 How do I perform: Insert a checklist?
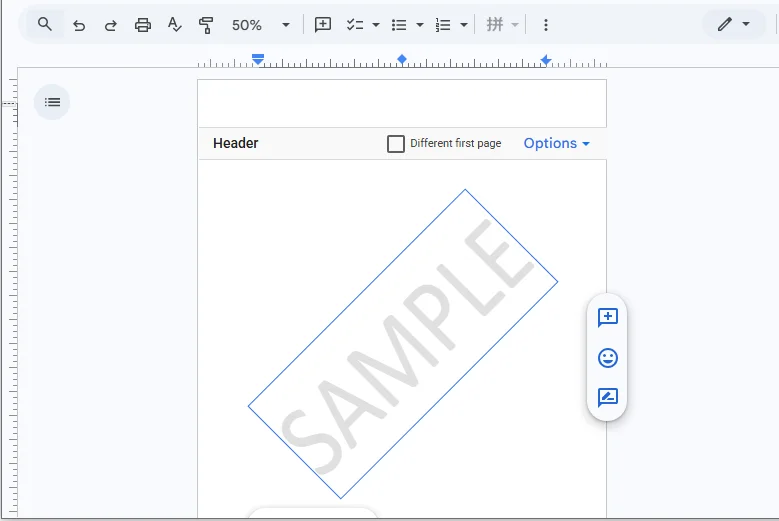coord(355,25)
